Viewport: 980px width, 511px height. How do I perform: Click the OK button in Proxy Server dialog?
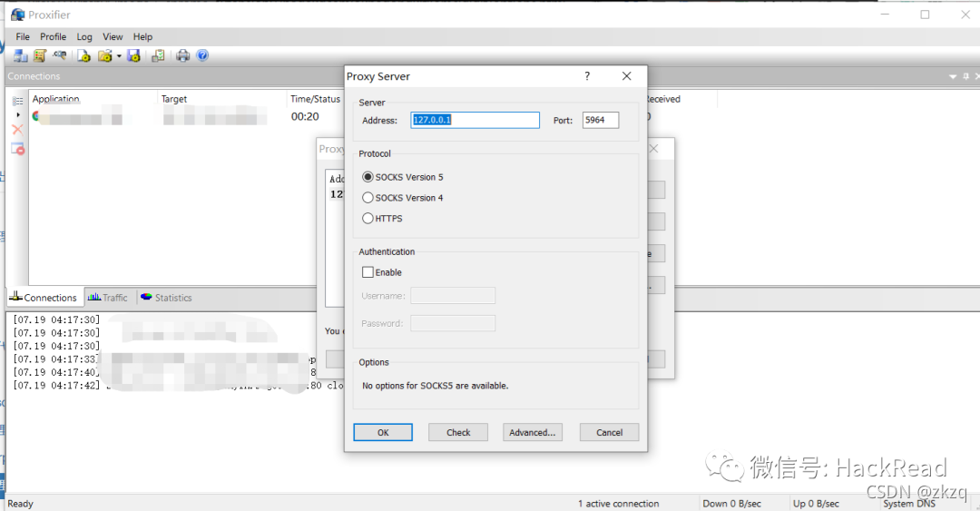pos(383,432)
